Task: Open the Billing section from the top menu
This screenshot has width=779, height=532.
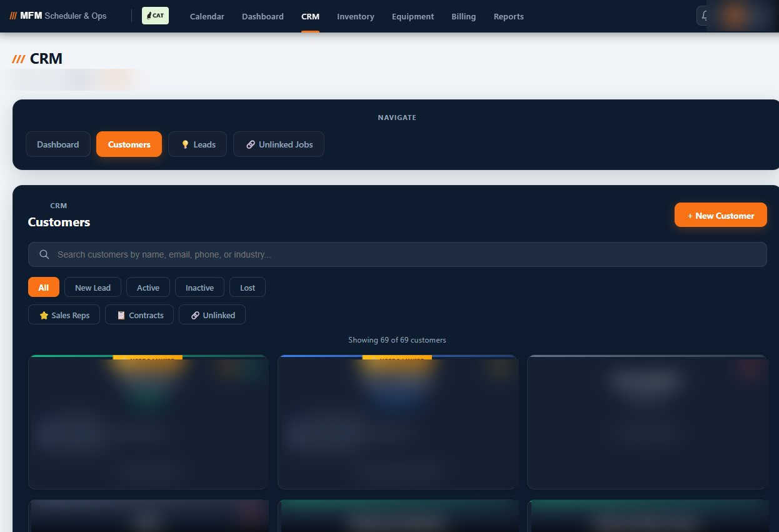Action: click(x=463, y=16)
